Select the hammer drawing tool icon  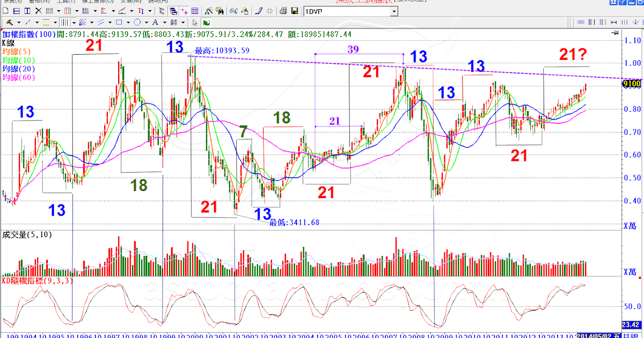pyautogui.click(x=9, y=23)
